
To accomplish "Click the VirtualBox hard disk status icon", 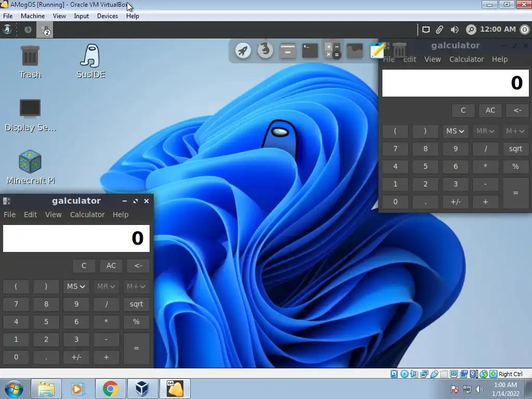I will click(x=394, y=374).
